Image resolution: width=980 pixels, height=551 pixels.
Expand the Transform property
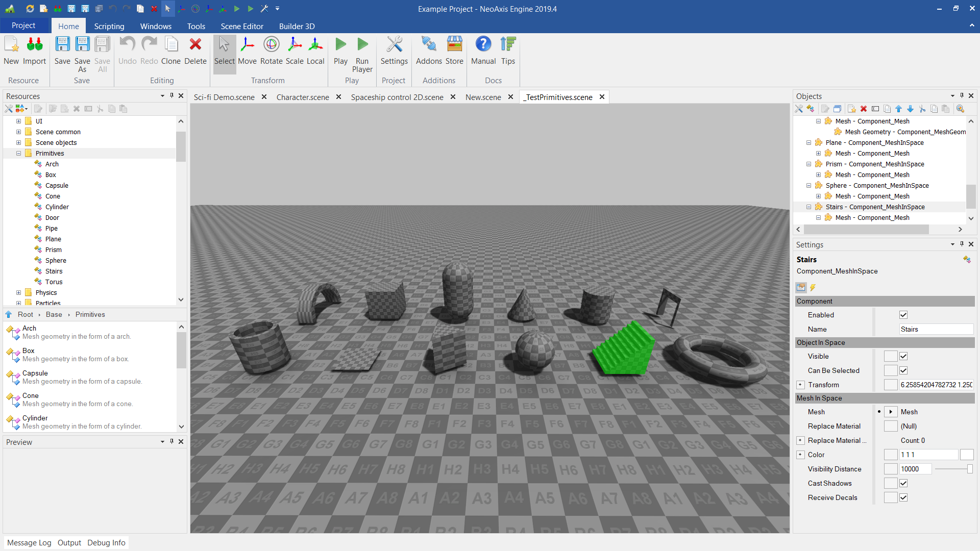(x=800, y=385)
